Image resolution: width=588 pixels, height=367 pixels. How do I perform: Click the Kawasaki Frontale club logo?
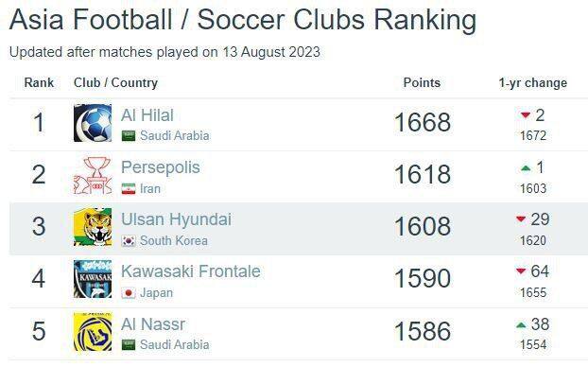(93, 279)
